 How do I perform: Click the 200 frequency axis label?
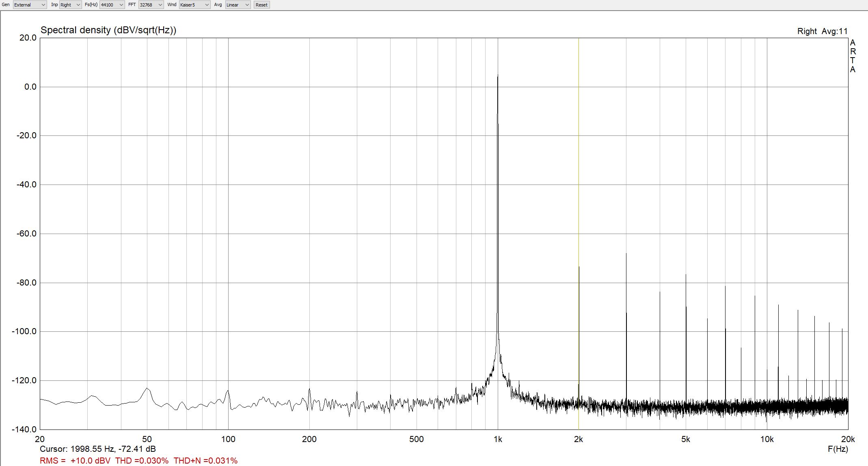coord(309,439)
